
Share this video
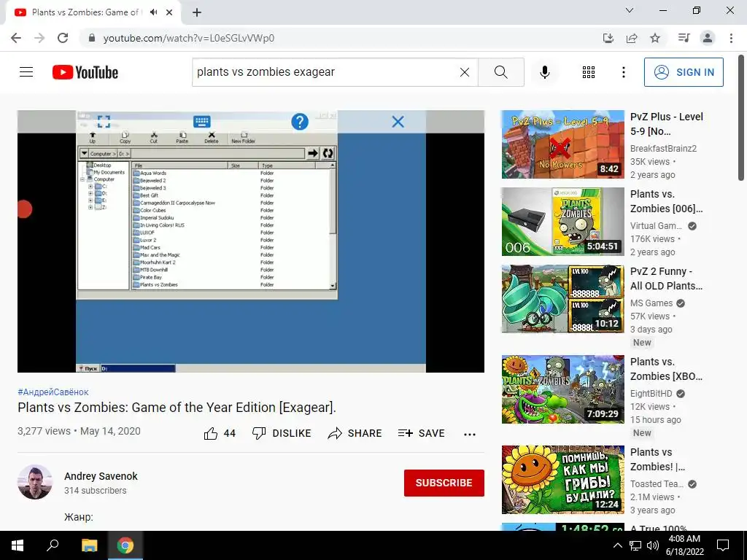(355, 433)
